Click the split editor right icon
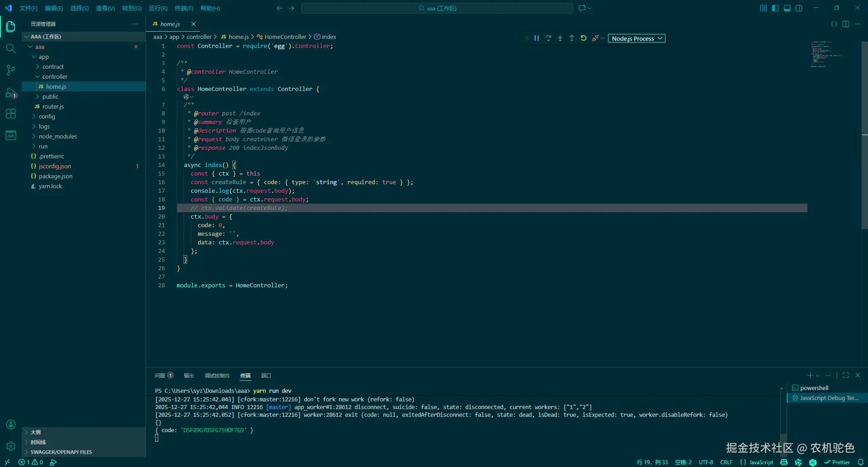 846,24
